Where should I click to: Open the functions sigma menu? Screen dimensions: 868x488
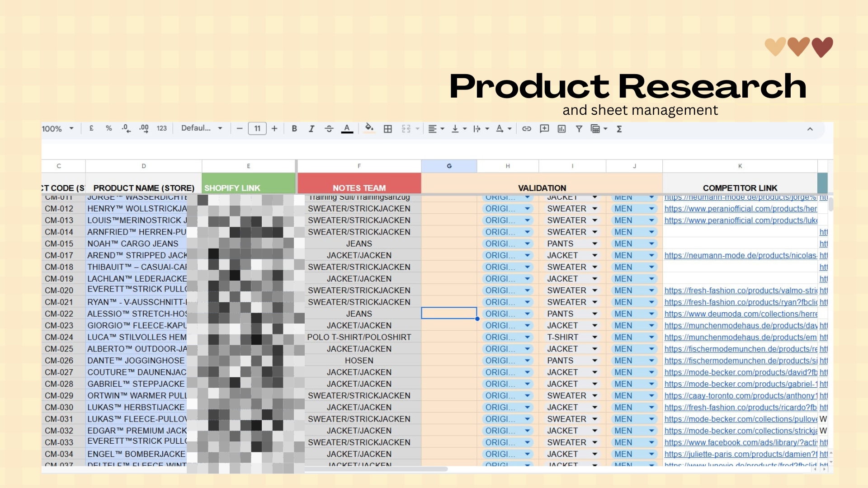point(619,129)
